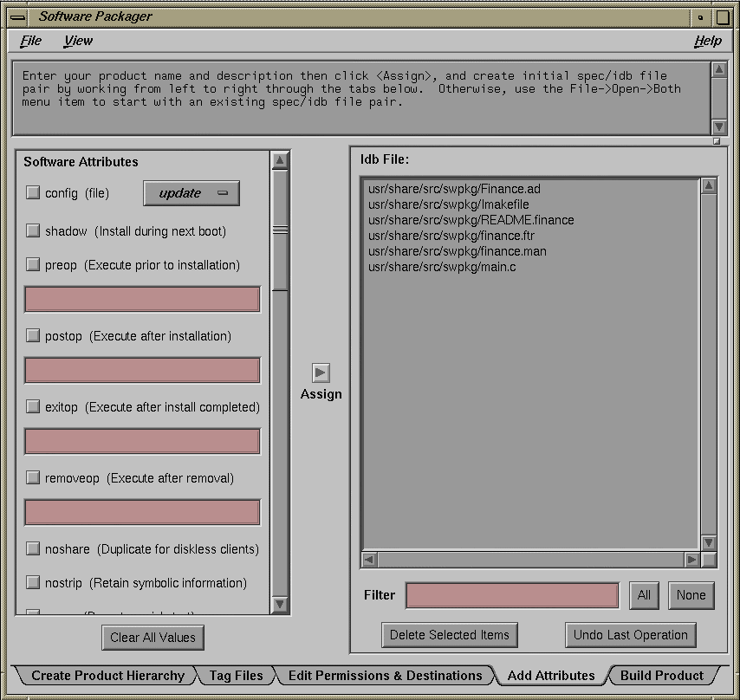Open the update option menu
Image resolution: width=740 pixels, height=700 pixels.
tap(191, 192)
